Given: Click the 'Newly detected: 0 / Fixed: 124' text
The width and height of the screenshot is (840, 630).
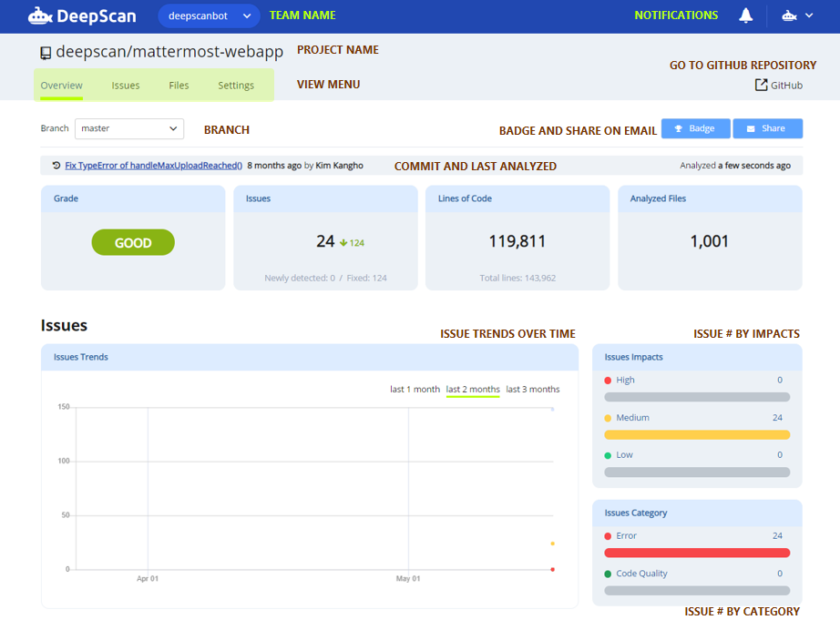Looking at the screenshot, I should (x=325, y=278).
